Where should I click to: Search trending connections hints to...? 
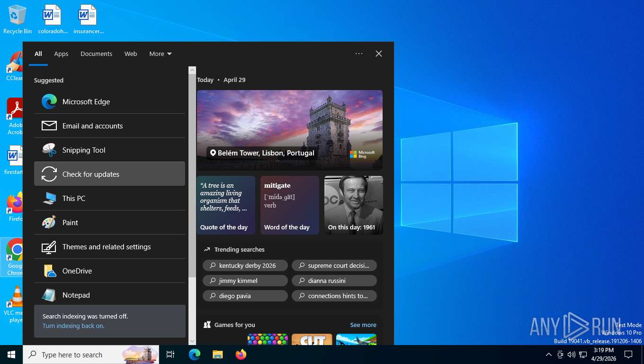334,296
